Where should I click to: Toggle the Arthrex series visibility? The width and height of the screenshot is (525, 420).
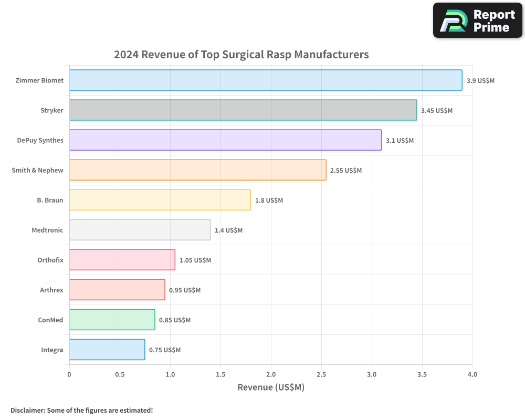[115, 290]
